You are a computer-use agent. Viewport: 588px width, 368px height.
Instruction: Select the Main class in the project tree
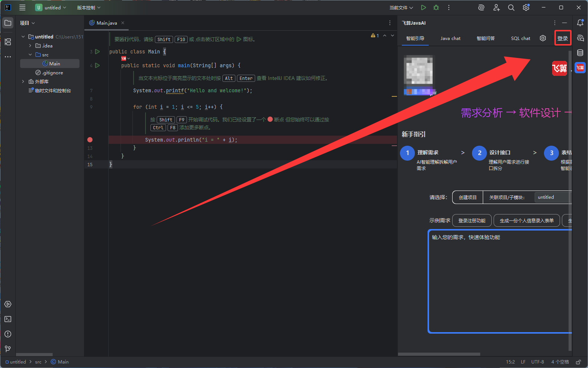[50, 64]
